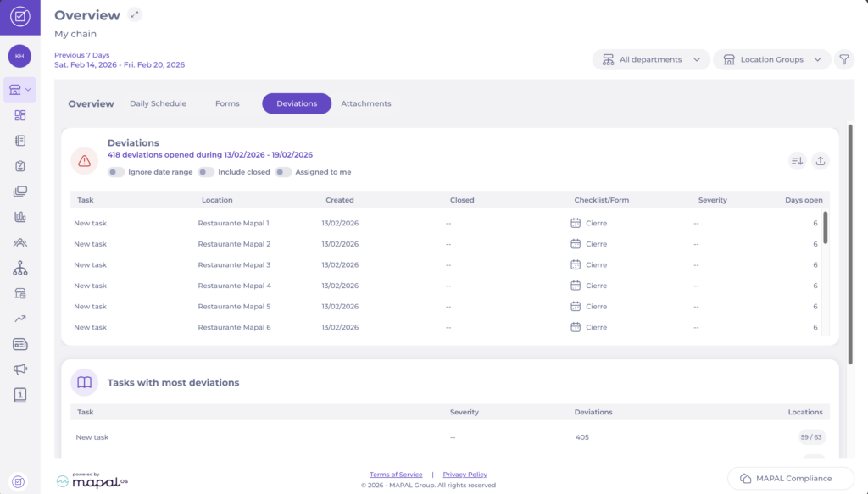This screenshot has width=868, height=494.
Task: Click the deviations table scrollbar
Action: [826, 227]
